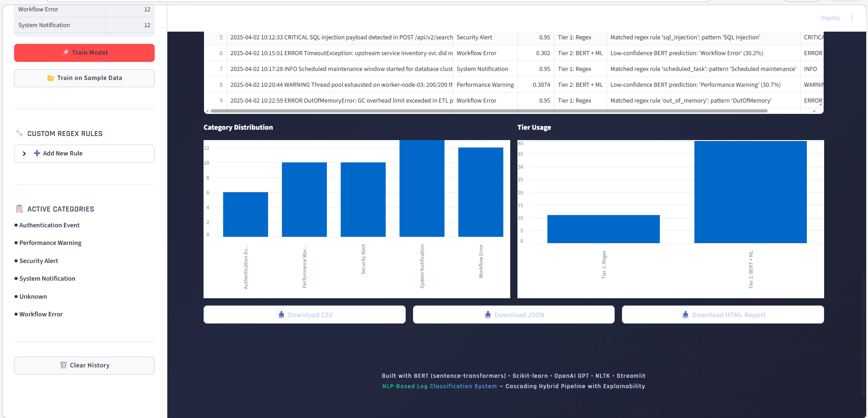Open the three-dot Streamlit options menu

pos(852,18)
